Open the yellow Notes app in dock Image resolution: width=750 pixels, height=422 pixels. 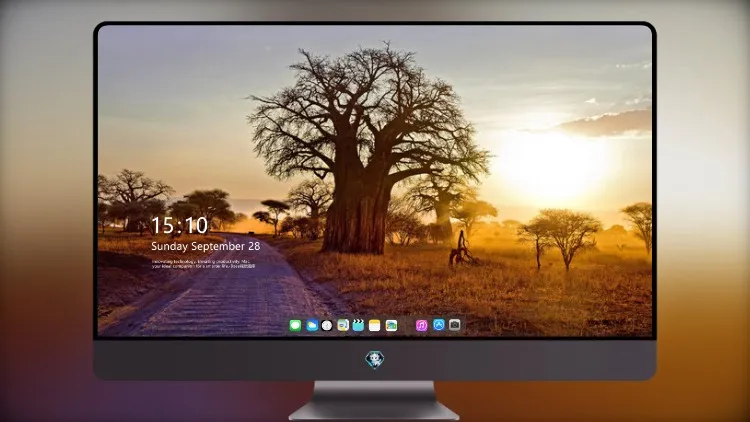[x=375, y=325]
